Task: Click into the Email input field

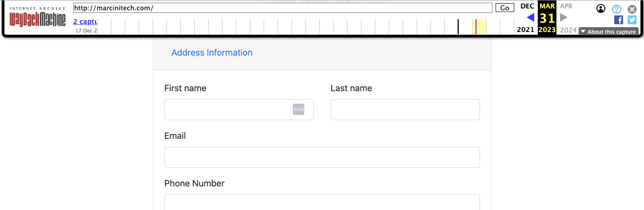Action: (x=322, y=157)
